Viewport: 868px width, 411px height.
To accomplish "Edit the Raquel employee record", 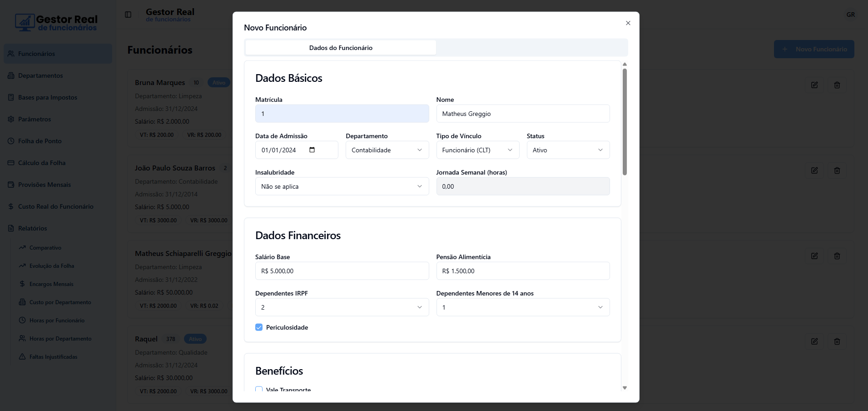I will pos(814,341).
